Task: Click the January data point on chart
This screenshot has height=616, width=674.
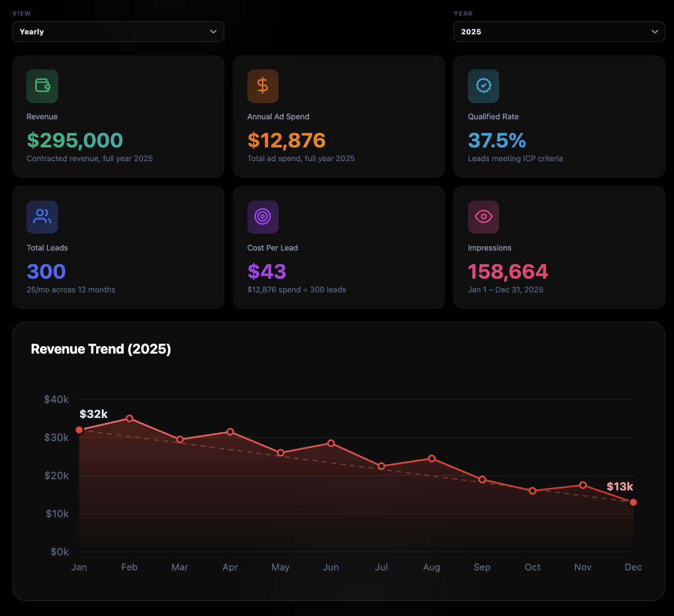Action: click(x=79, y=430)
